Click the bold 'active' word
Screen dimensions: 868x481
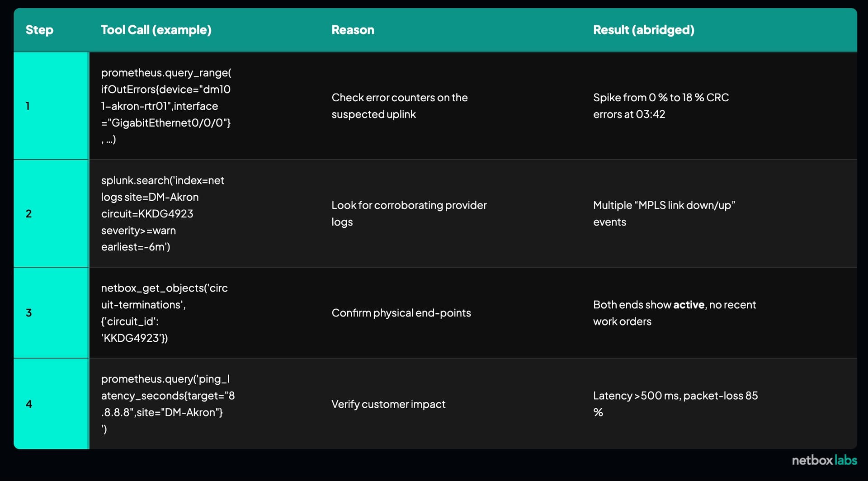[689, 305]
